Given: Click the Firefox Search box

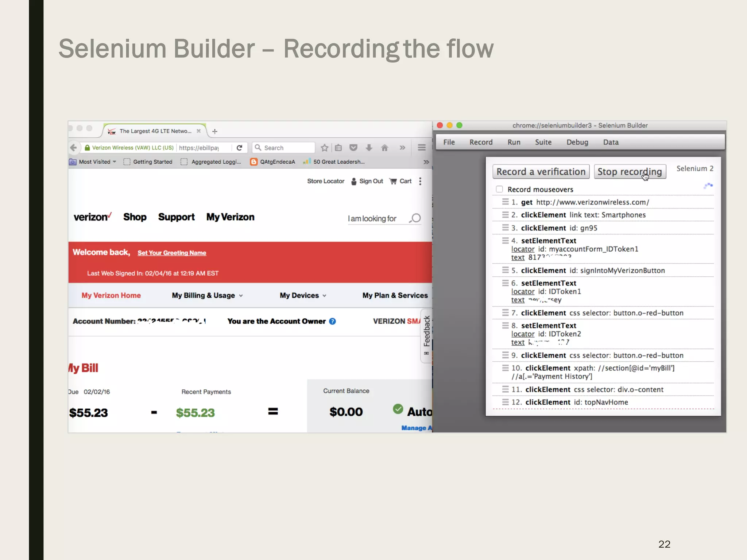Looking at the screenshot, I should pos(283,148).
